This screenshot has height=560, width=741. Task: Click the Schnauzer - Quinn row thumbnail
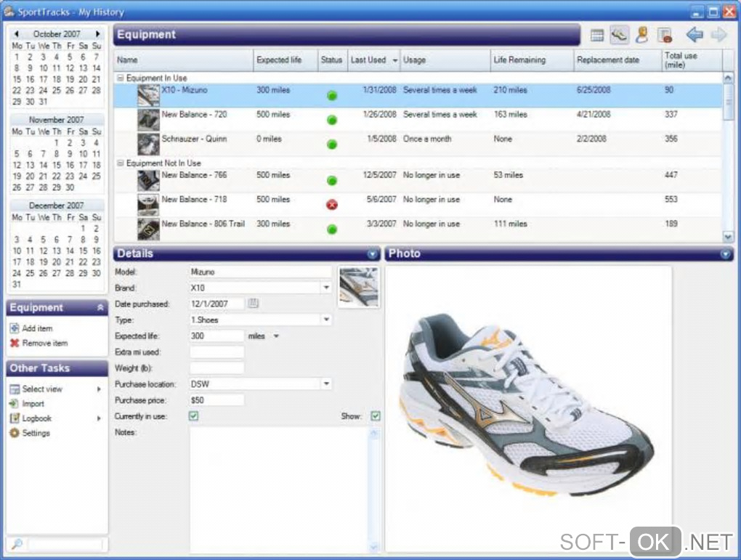148,144
